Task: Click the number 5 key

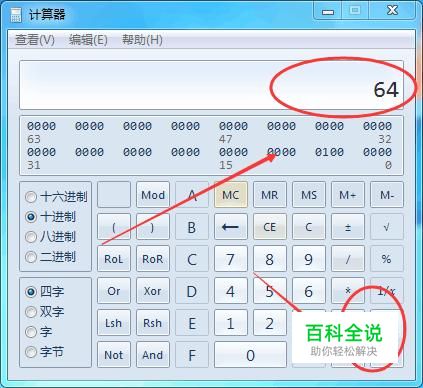Action: pyautogui.click(x=270, y=291)
